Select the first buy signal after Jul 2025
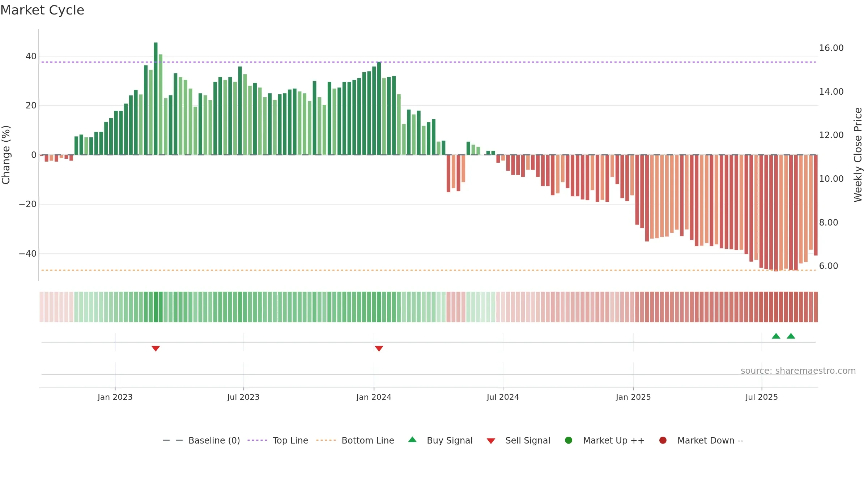868x488 pixels. (x=776, y=336)
